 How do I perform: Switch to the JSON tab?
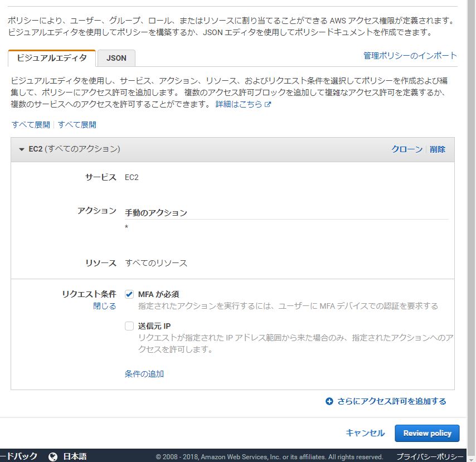point(116,58)
